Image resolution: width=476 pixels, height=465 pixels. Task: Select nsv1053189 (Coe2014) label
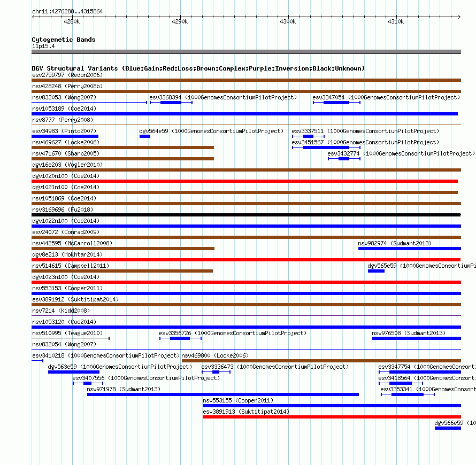point(64,108)
